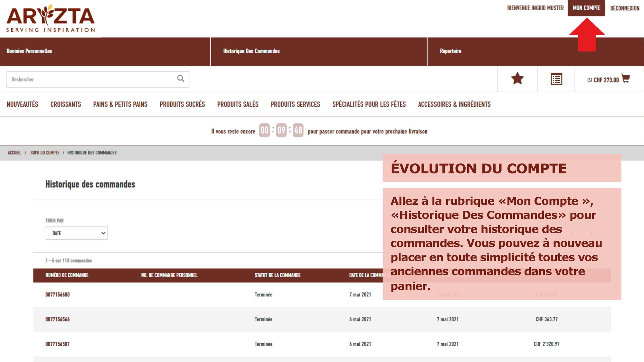This screenshot has height=362, width=644.
Task: Open order 0077156566
Action: [57, 319]
